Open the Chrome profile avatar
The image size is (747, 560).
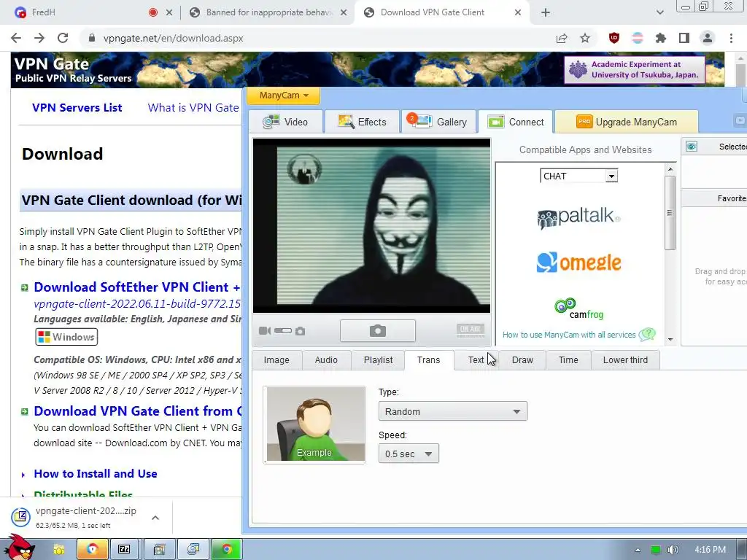pyautogui.click(x=708, y=38)
